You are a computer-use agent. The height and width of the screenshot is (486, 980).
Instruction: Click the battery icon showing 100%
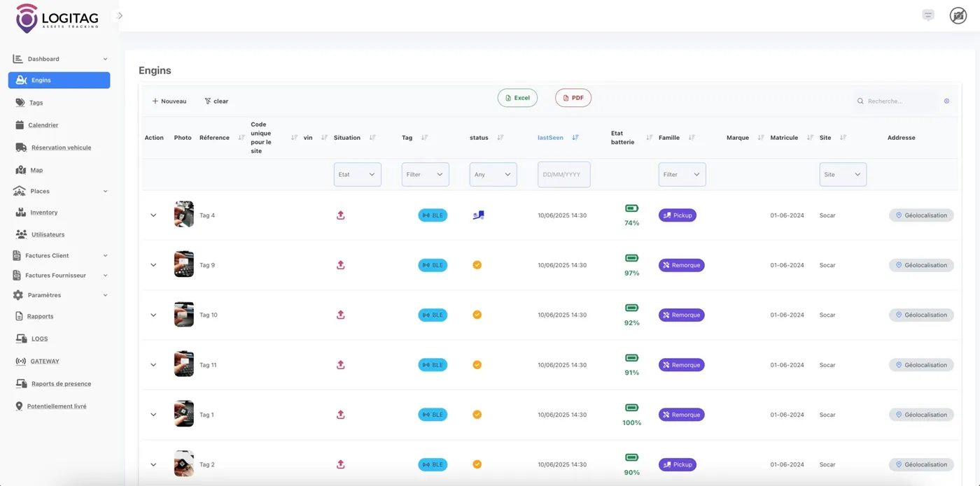coord(631,408)
